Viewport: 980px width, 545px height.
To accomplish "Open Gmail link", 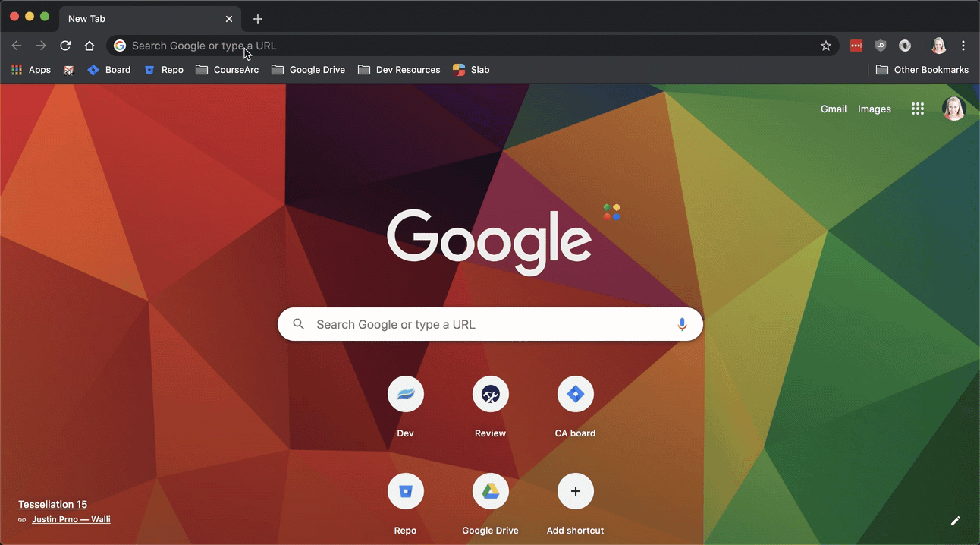I will pyautogui.click(x=834, y=109).
